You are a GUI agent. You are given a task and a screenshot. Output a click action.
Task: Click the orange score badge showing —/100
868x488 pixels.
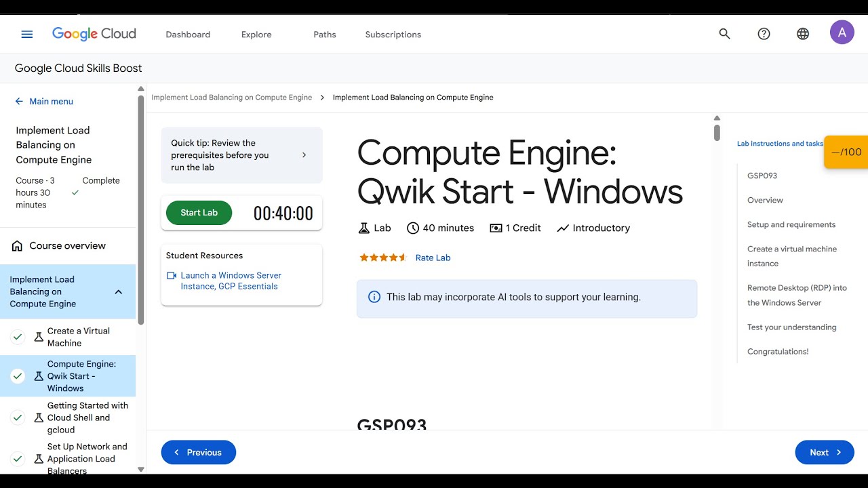(x=846, y=152)
